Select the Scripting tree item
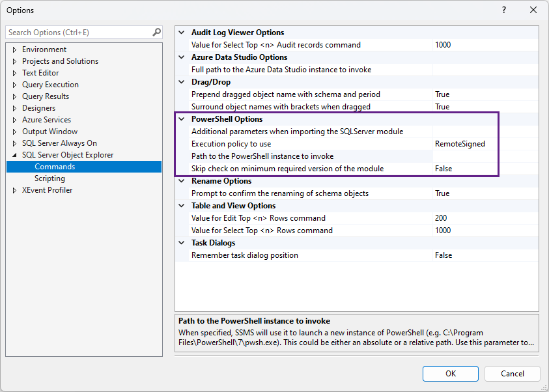Viewport: 549px width, 392px height. pos(49,178)
